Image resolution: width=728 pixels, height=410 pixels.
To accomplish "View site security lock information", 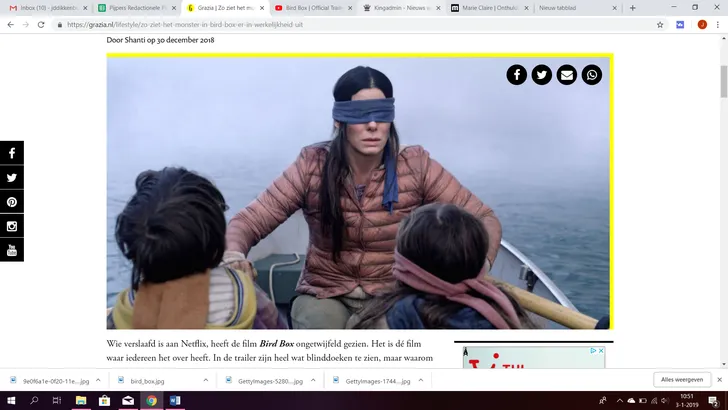I will point(59,25).
